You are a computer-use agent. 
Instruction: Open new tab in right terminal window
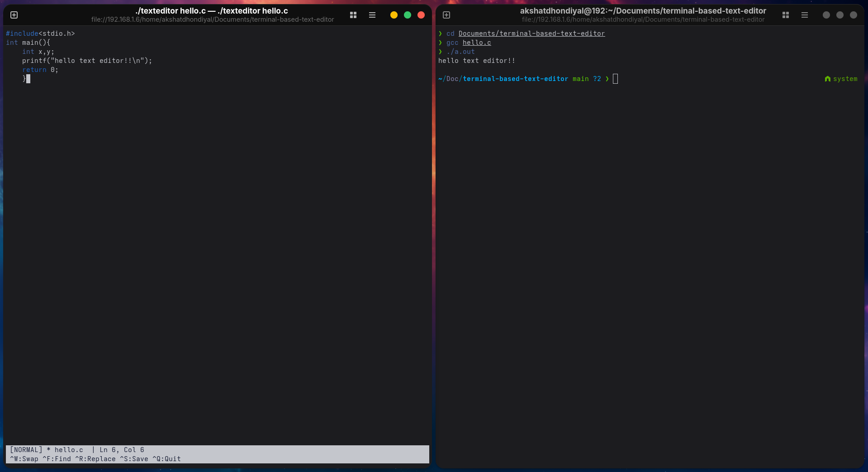tap(446, 15)
